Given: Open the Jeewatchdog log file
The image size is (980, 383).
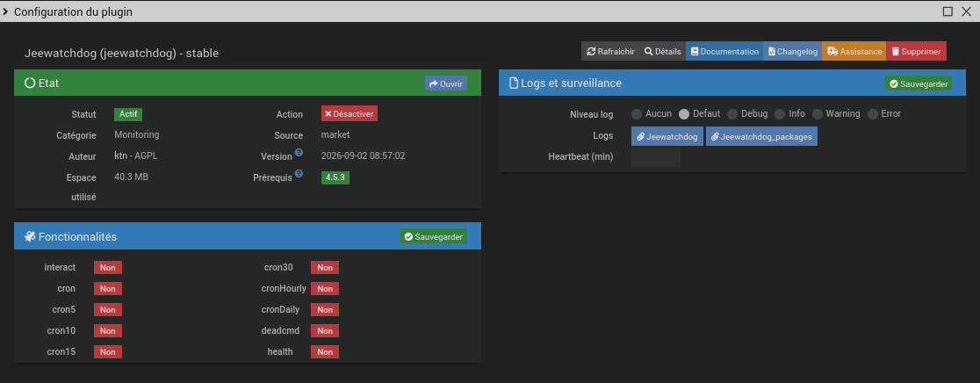Looking at the screenshot, I should pos(667,136).
